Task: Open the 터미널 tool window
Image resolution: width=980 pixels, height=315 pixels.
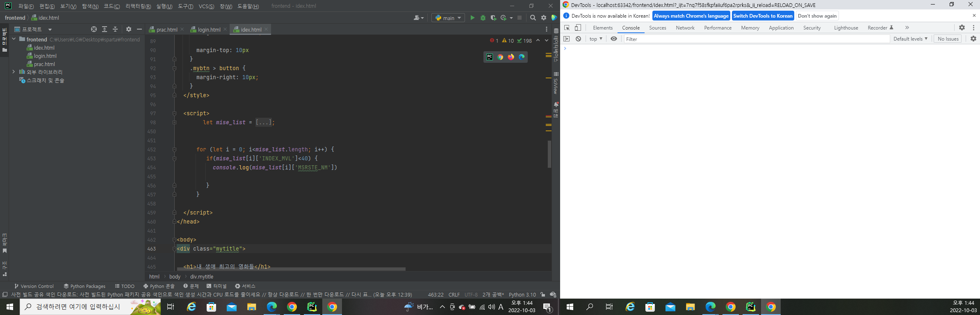Action: (217, 286)
